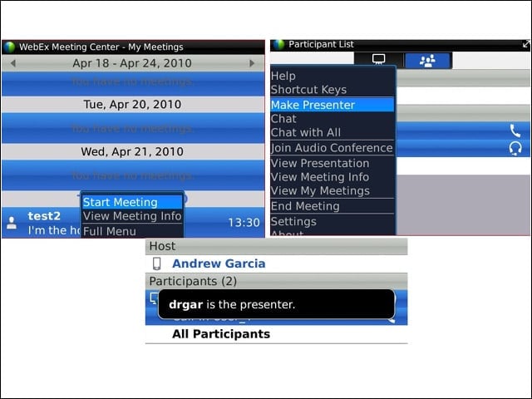This screenshot has width=532, height=399.
Task: Open the test2 meeting entry
Action: tap(133, 223)
